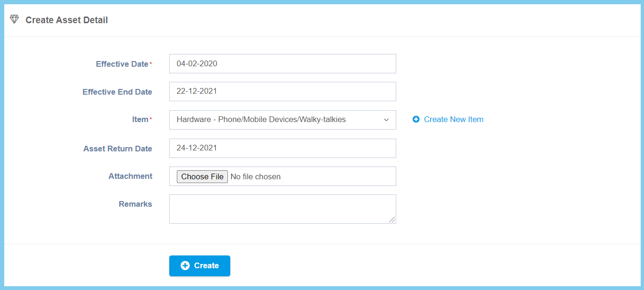Click the Effective Date label
The height and width of the screenshot is (290, 644).
pyautogui.click(x=122, y=64)
